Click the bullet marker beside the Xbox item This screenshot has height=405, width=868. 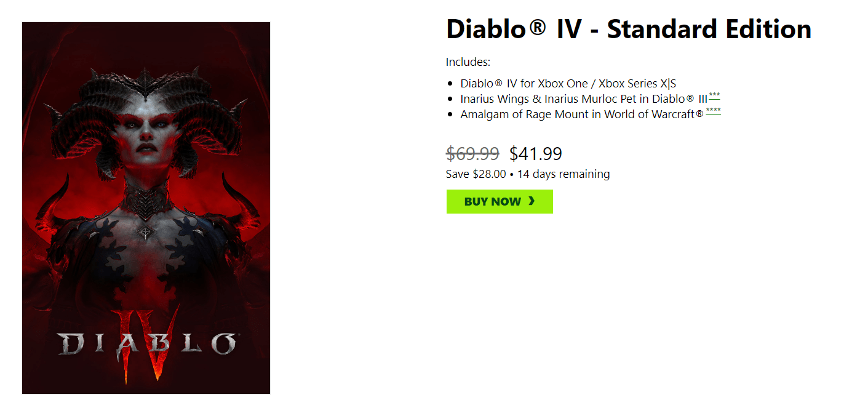click(x=450, y=84)
